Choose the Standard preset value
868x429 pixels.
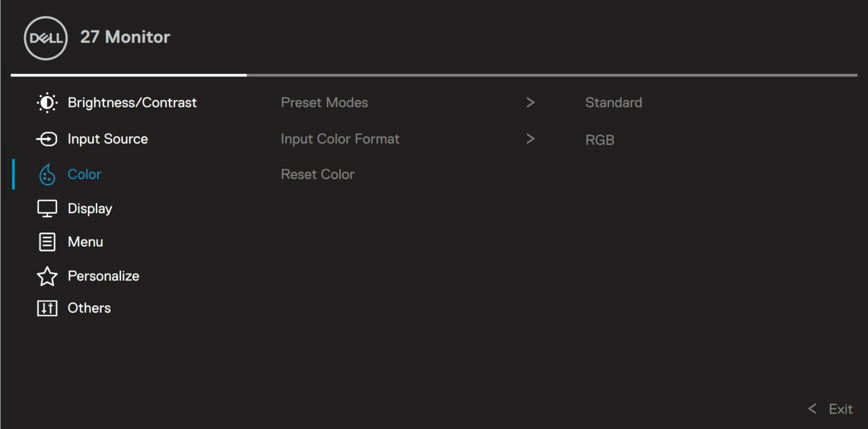point(613,102)
